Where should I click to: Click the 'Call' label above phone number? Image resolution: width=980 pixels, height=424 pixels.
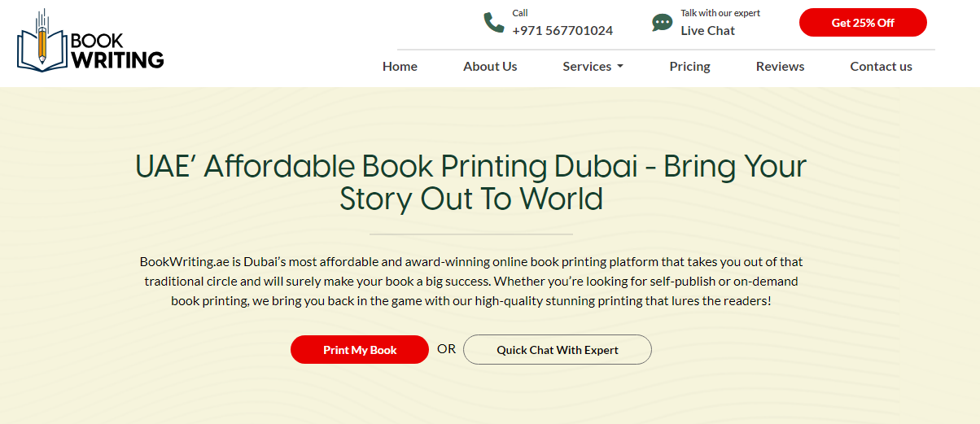coord(520,13)
